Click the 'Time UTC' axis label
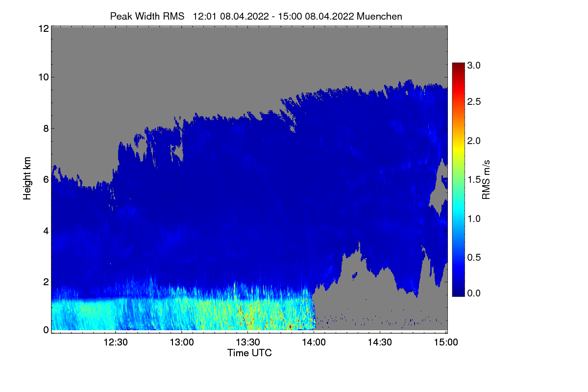 tap(249, 353)
